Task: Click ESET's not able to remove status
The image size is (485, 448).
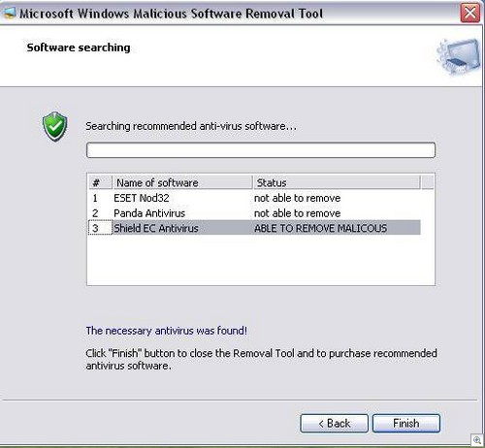Action: coord(297,198)
